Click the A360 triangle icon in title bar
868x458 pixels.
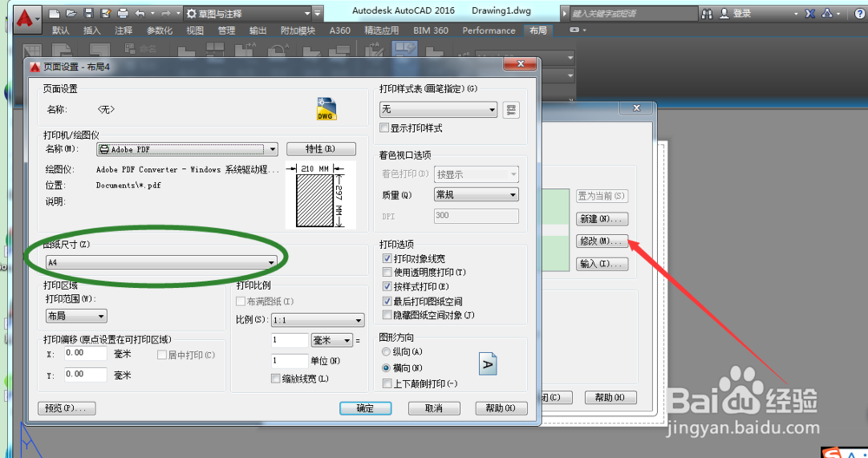pyautogui.click(x=827, y=13)
